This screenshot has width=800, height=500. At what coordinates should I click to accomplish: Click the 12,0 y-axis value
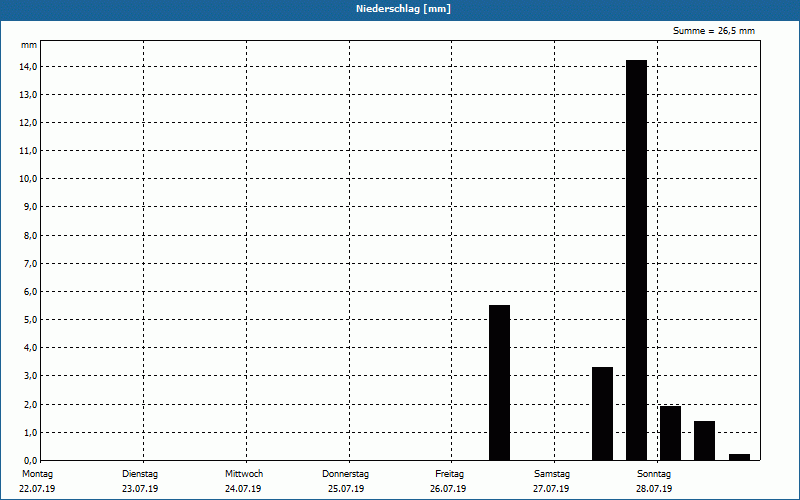pyautogui.click(x=29, y=123)
